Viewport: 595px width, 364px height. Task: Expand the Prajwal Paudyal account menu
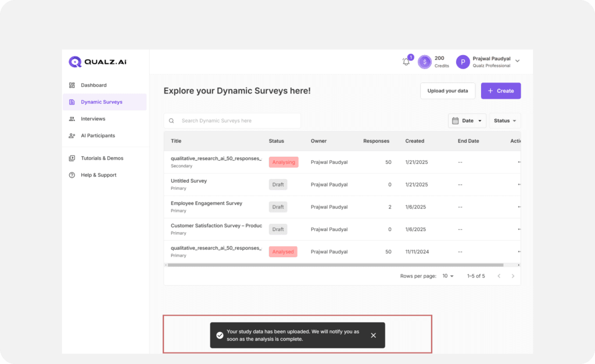[x=517, y=61]
